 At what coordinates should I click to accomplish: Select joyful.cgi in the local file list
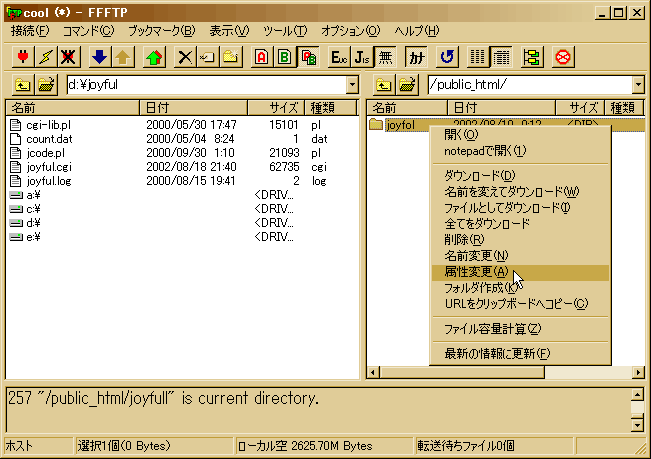click(x=49, y=166)
